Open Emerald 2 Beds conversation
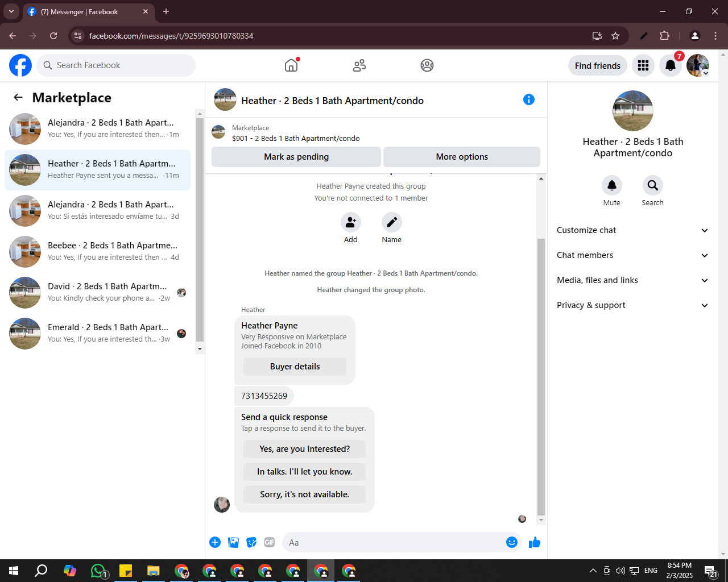 (x=98, y=334)
